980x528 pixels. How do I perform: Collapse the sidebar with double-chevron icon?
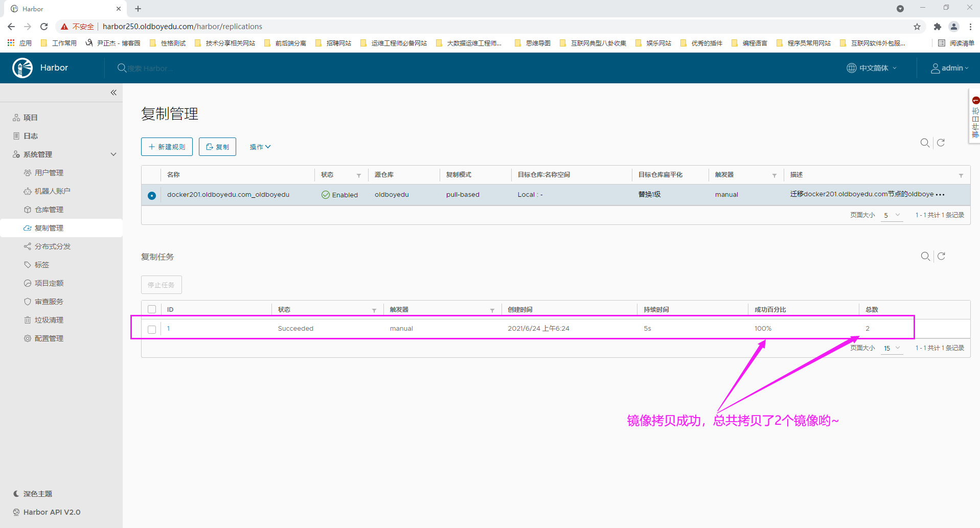[x=113, y=93]
